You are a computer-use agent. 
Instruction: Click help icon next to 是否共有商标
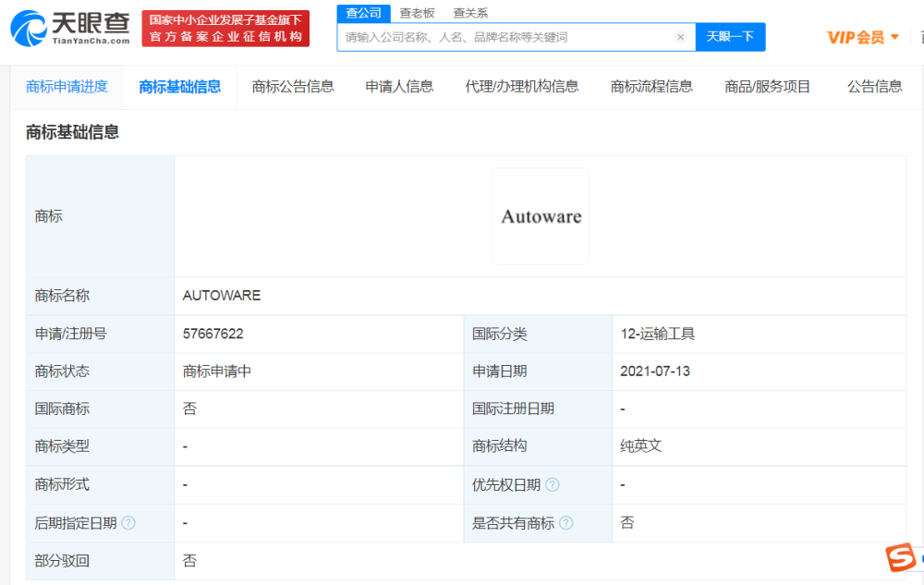[565, 523]
